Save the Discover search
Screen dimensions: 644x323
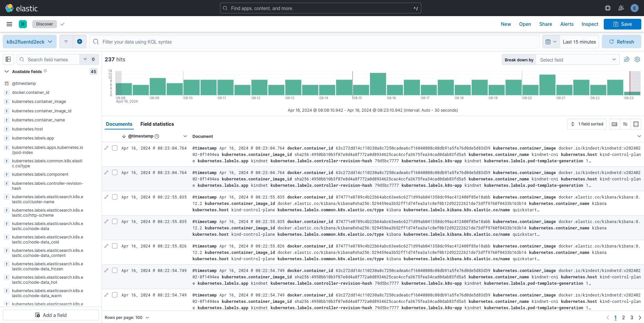622,24
